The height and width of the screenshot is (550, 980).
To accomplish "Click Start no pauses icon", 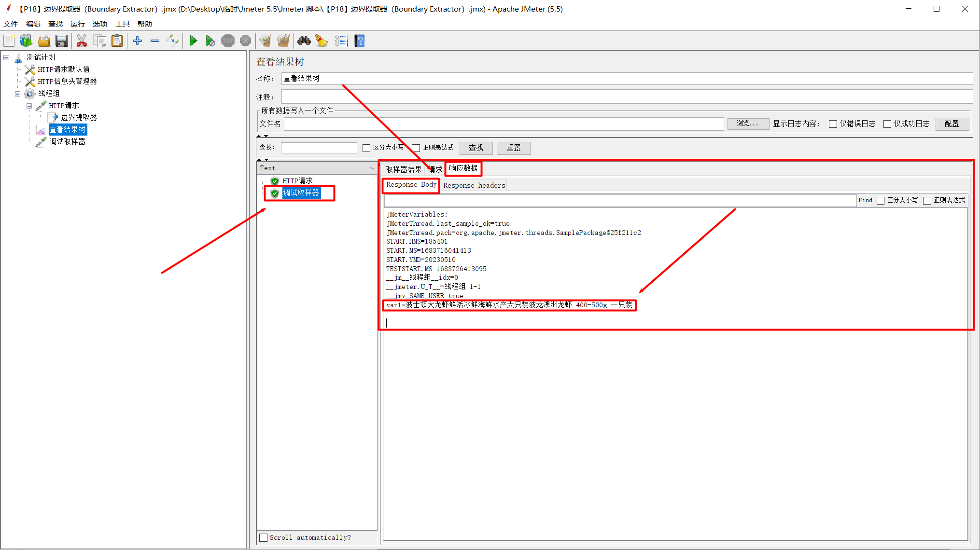I will click(210, 41).
